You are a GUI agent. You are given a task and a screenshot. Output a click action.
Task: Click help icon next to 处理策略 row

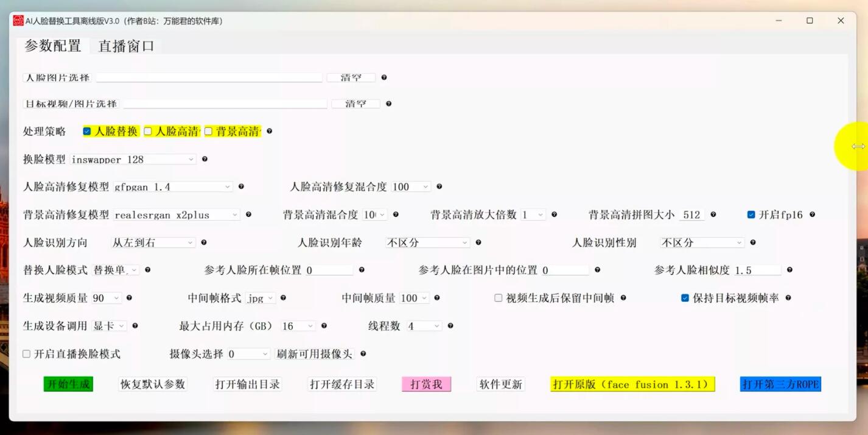(x=268, y=131)
